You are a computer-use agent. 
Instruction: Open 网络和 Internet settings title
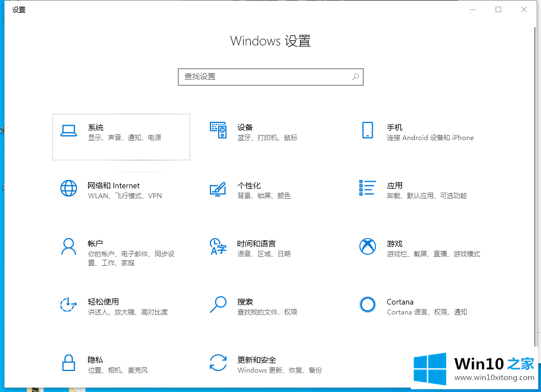click(114, 185)
